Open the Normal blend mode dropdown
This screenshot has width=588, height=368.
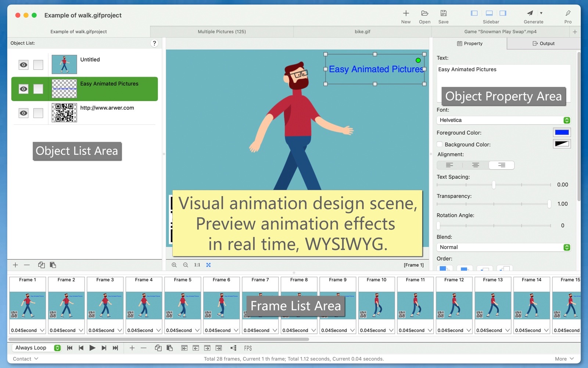pos(503,247)
